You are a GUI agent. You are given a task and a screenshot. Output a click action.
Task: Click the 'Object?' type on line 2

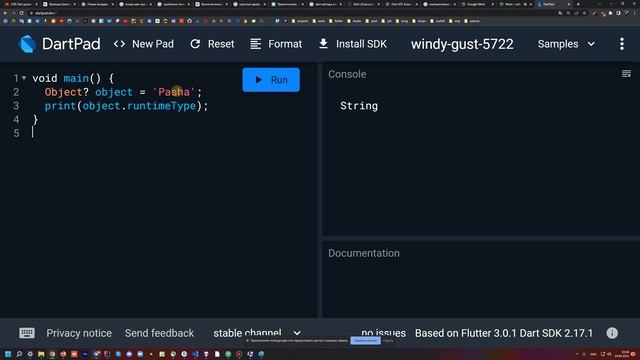click(x=67, y=92)
